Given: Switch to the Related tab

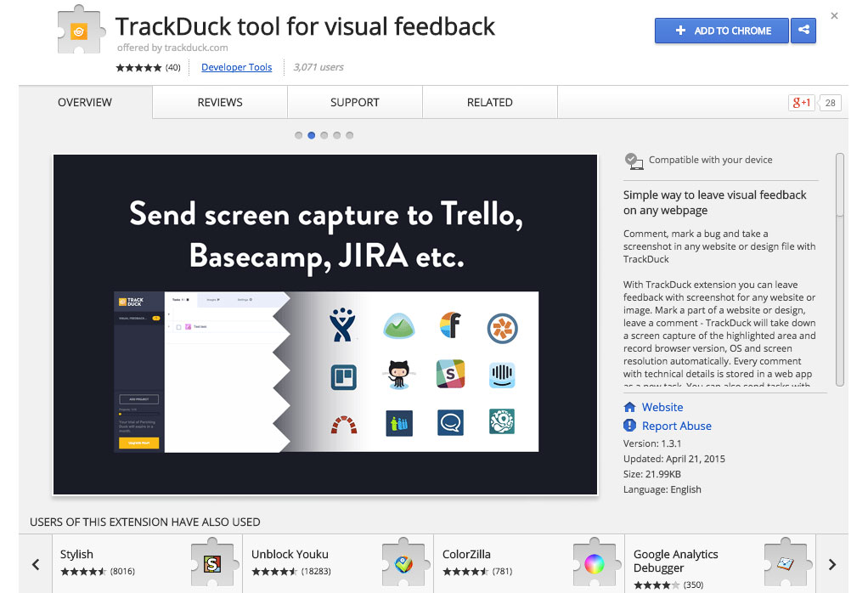Looking at the screenshot, I should point(489,103).
